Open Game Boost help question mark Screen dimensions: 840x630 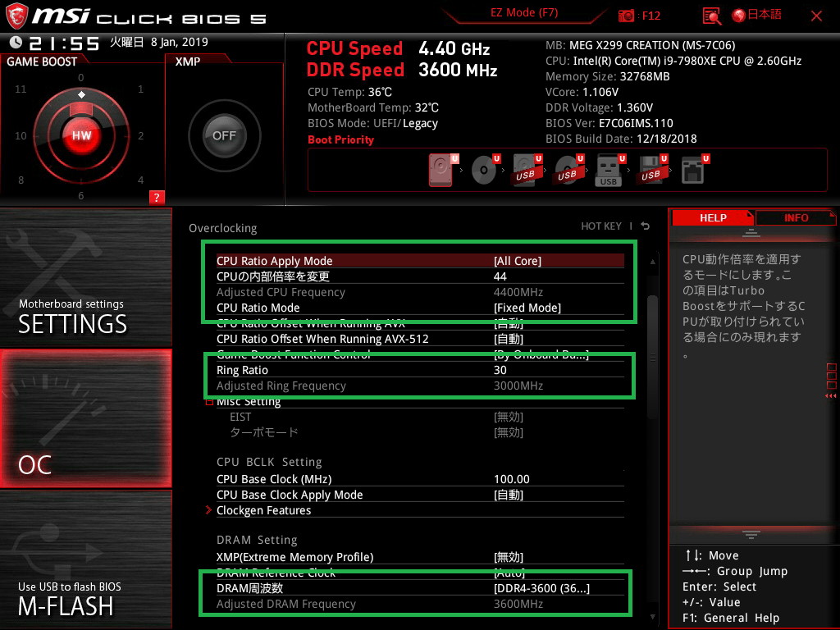[157, 197]
